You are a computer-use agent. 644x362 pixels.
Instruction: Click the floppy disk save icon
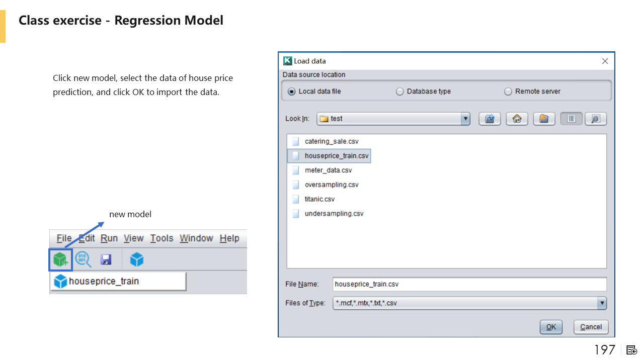click(106, 259)
